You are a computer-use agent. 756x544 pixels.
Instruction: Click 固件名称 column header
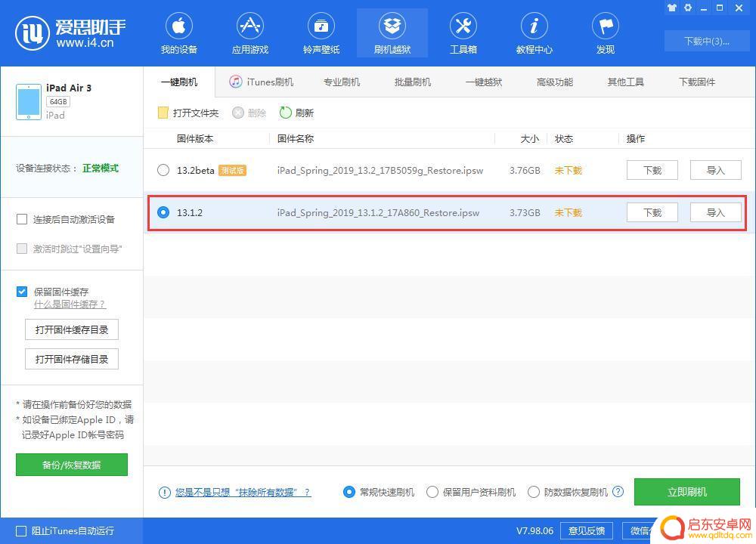click(x=296, y=139)
